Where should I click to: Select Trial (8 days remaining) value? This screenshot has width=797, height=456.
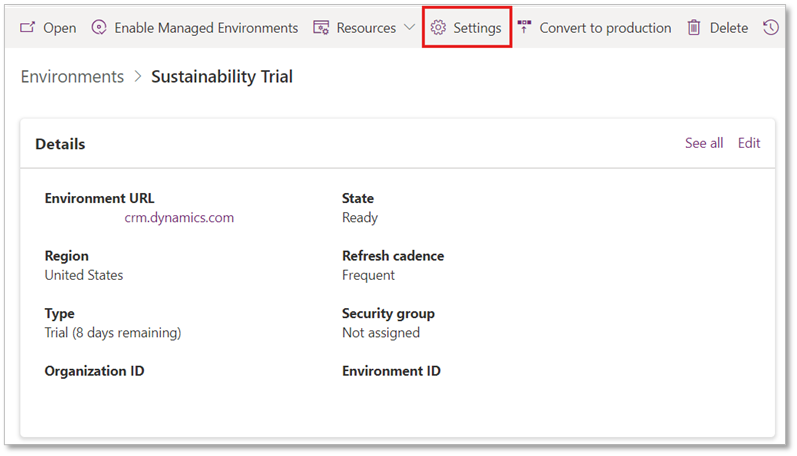tap(112, 333)
